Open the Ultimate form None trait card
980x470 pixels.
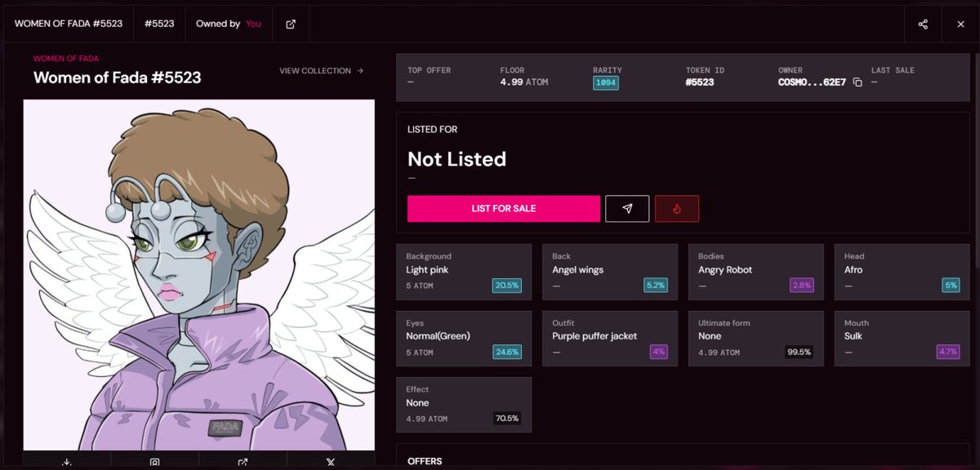click(756, 339)
